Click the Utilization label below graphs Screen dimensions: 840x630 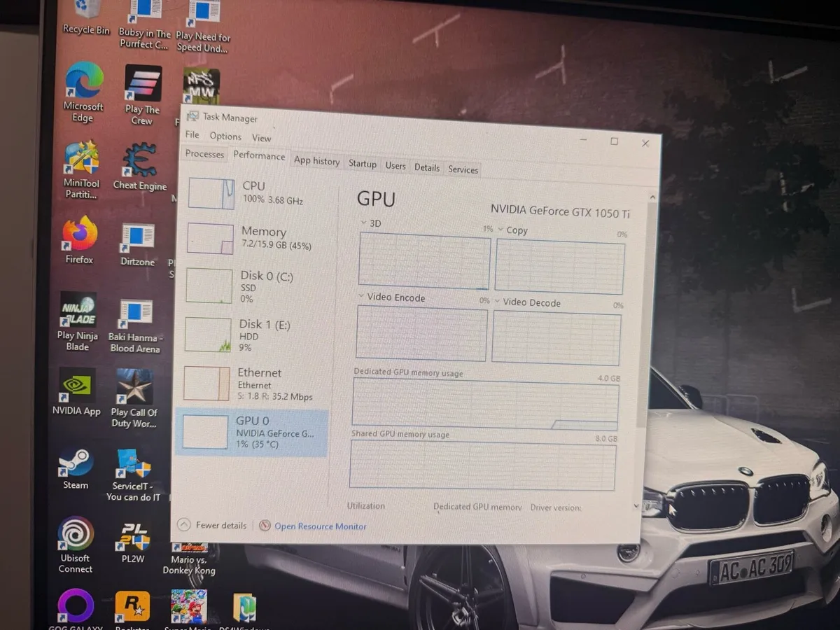pyautogui.click(x=366, y=505)
